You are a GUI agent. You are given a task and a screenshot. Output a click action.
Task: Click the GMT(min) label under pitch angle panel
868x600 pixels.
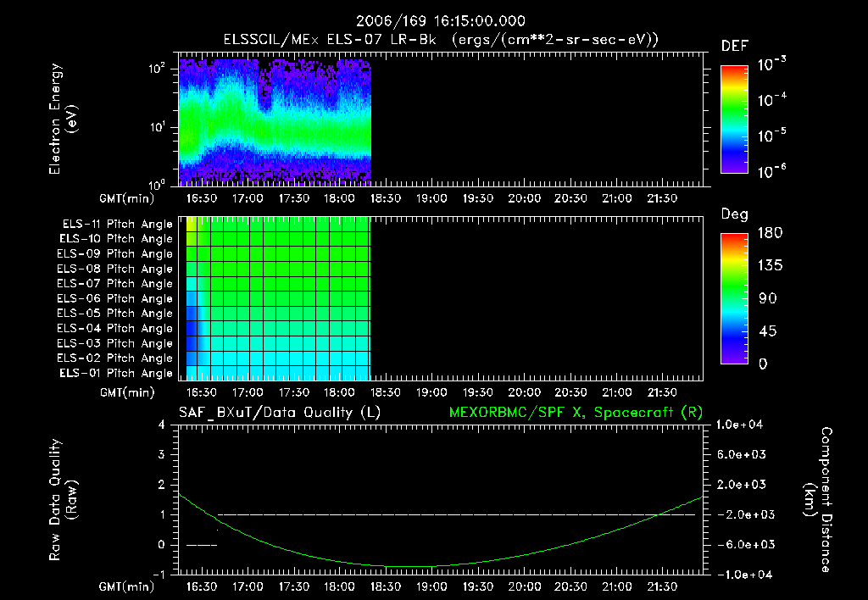(127, 392)
